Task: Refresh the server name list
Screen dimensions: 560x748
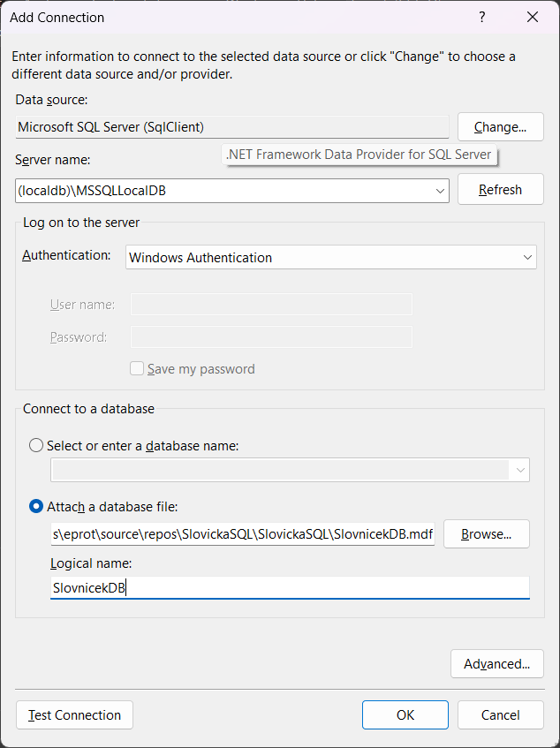Action: (x=500, y=189)
